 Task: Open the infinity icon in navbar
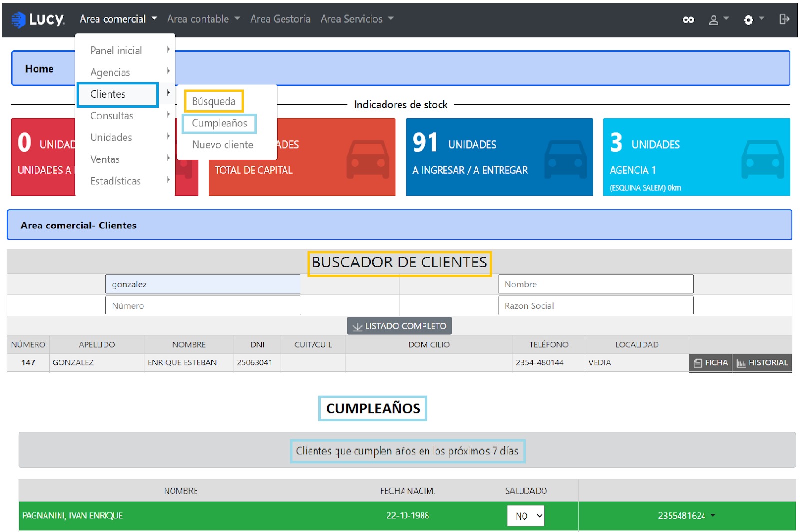coord(688,20)
